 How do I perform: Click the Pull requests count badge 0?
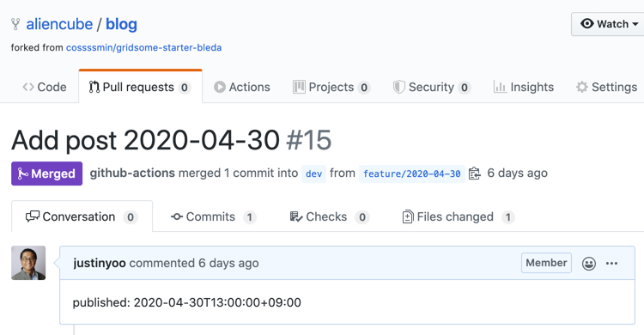point(185,88)
